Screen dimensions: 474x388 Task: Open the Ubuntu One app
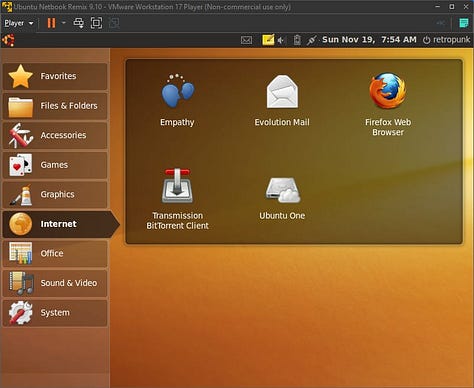[282, 197]
